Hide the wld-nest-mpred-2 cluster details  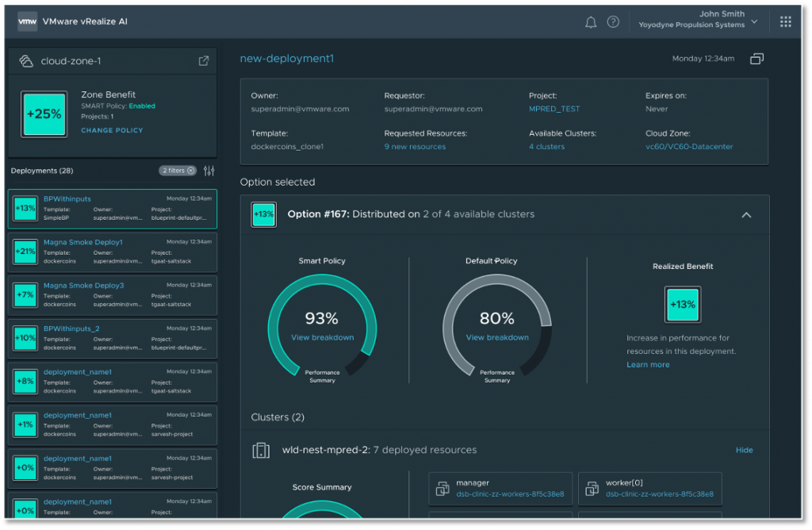[744, 450]
